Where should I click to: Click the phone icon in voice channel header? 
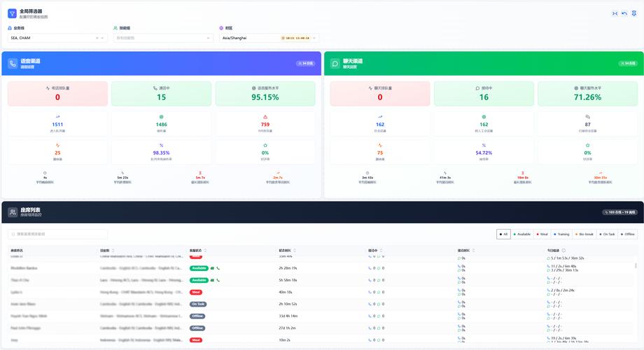[x=13, y=63]
